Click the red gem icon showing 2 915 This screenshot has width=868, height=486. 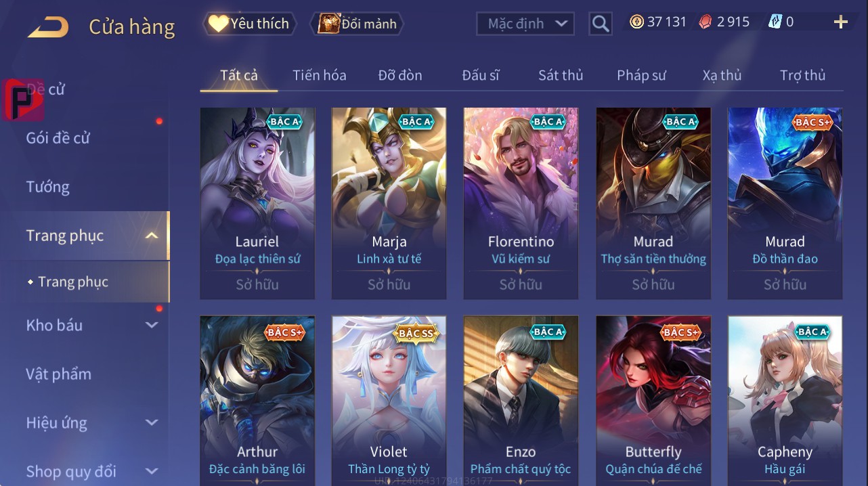(706, 22)
